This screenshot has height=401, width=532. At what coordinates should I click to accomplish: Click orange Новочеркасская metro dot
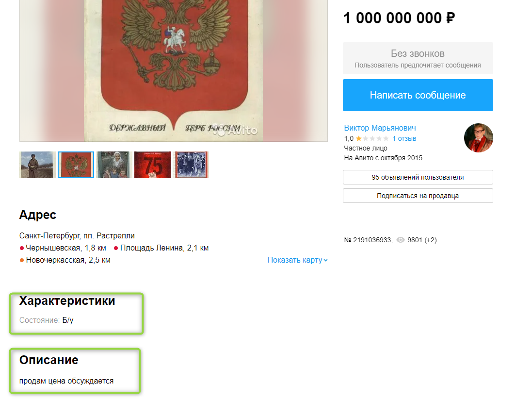[x=22, y=260]
